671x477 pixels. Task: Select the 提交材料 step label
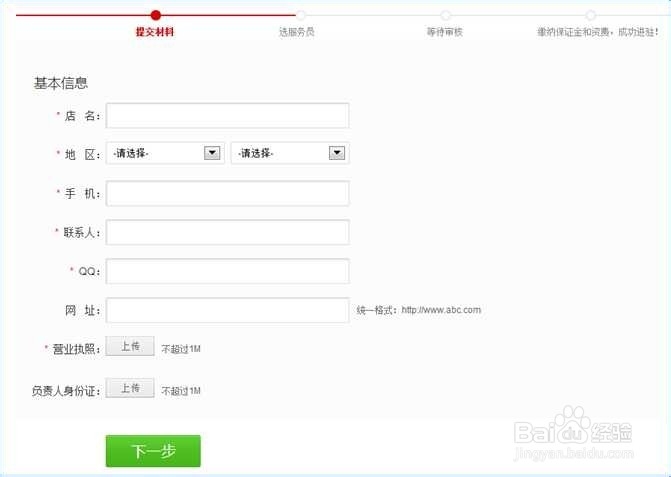point(155,32)
